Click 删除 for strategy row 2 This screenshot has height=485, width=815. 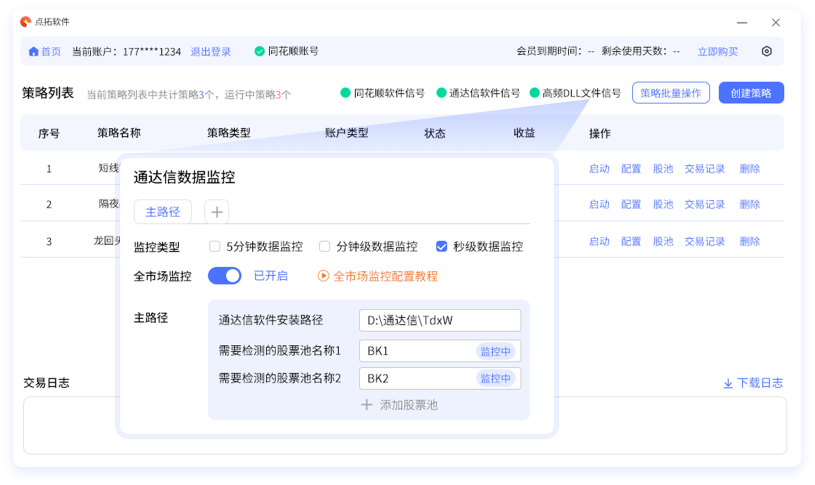(x=750, y=204)
